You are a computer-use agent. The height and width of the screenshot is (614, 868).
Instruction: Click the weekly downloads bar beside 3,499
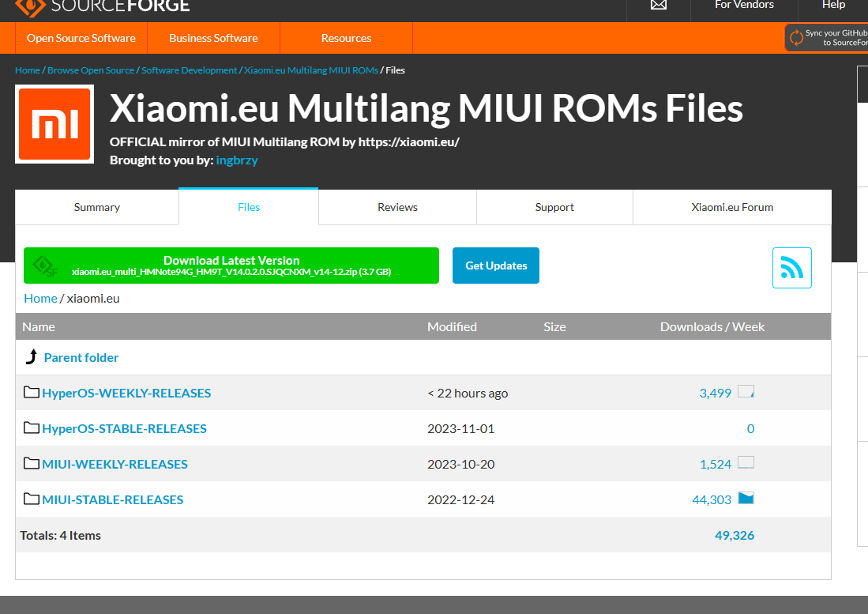click(x=746, y=390)
